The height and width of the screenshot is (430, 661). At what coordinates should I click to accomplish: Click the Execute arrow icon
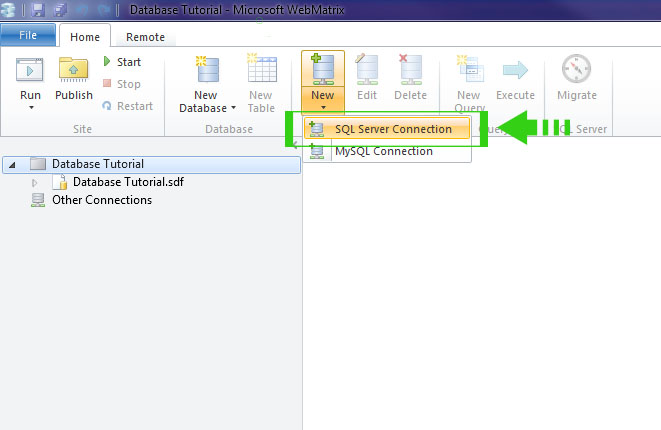(x=515, y=70)
